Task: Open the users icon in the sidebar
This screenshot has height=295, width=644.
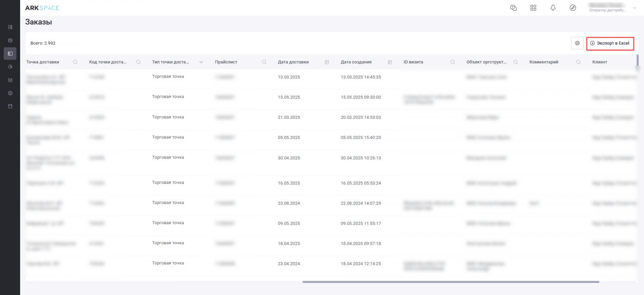Action: [x=10, y=80]
